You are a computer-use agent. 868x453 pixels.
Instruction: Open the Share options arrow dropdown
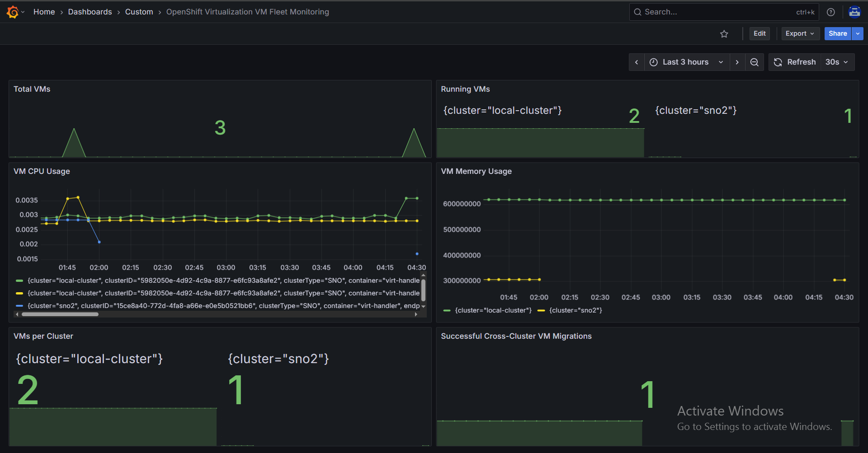point(858,34)
